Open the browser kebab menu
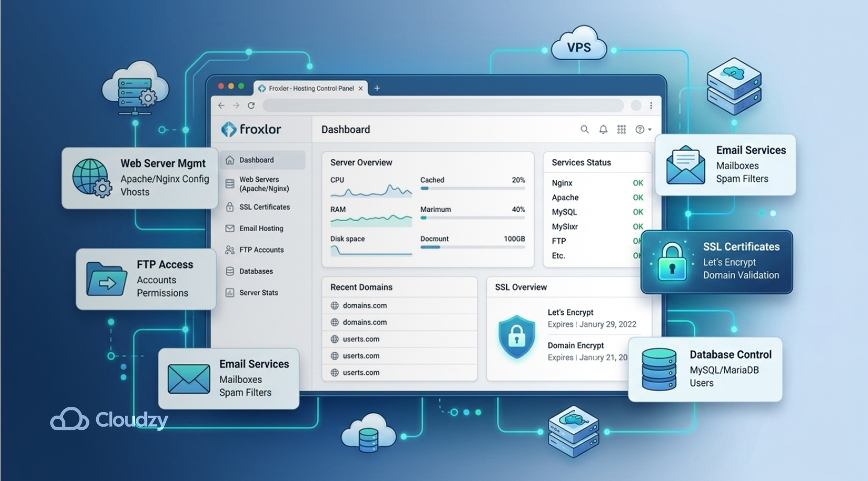The image size is (868, 481). (x=652, y=105)
